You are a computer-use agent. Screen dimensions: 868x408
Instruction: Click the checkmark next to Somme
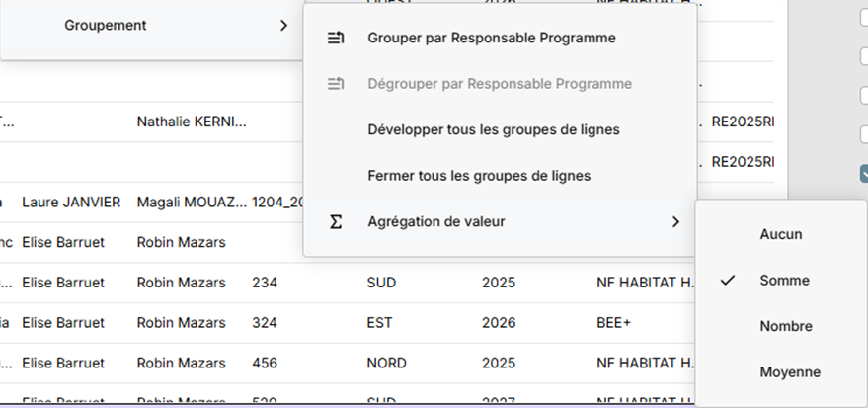click(729, 281)
